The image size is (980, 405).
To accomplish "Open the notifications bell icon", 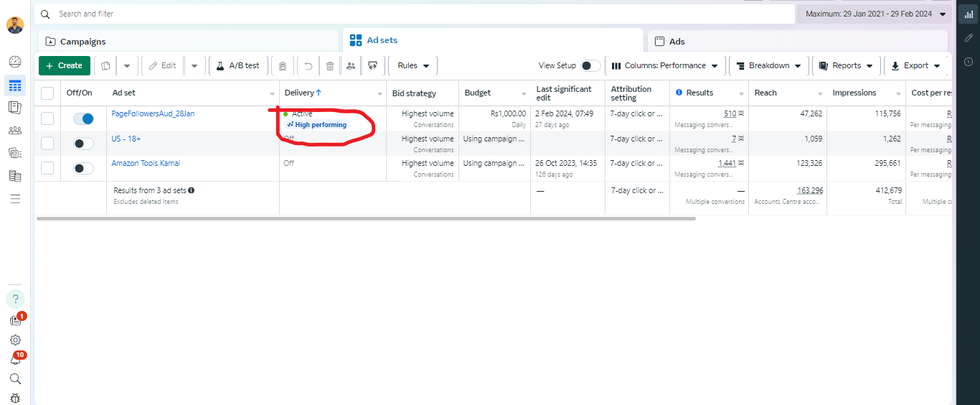I will (x=15, y=360).
